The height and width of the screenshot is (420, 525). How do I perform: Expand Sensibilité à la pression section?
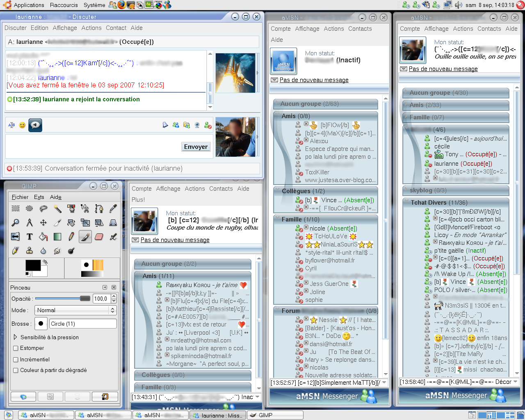[16, 337]
